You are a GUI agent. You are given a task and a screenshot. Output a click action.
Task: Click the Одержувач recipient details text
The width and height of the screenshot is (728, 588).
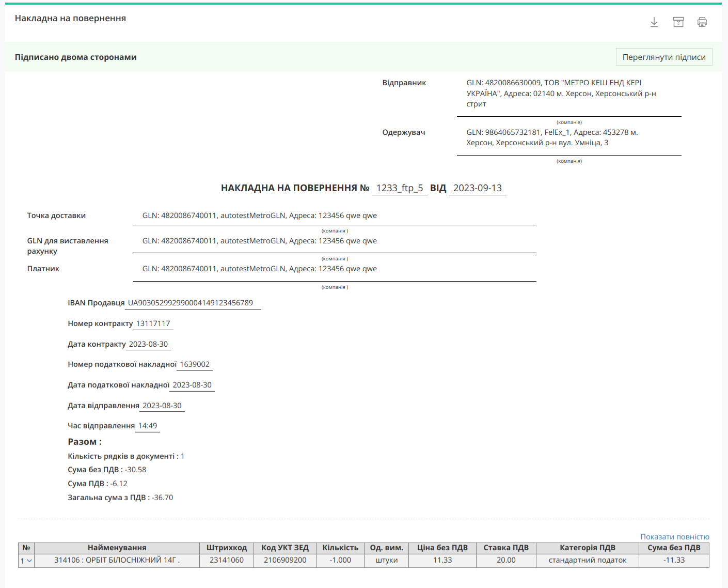(x=552, y=137)
